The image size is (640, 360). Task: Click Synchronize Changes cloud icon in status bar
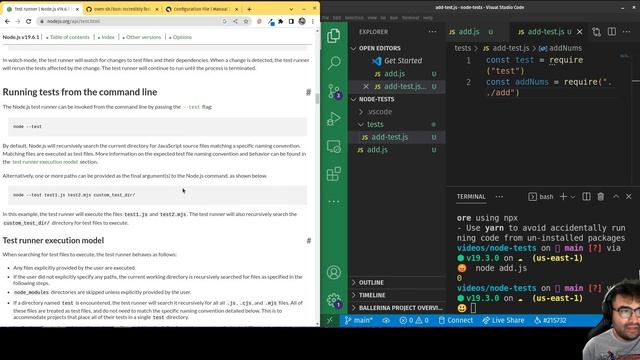click(x=386, y=320)
